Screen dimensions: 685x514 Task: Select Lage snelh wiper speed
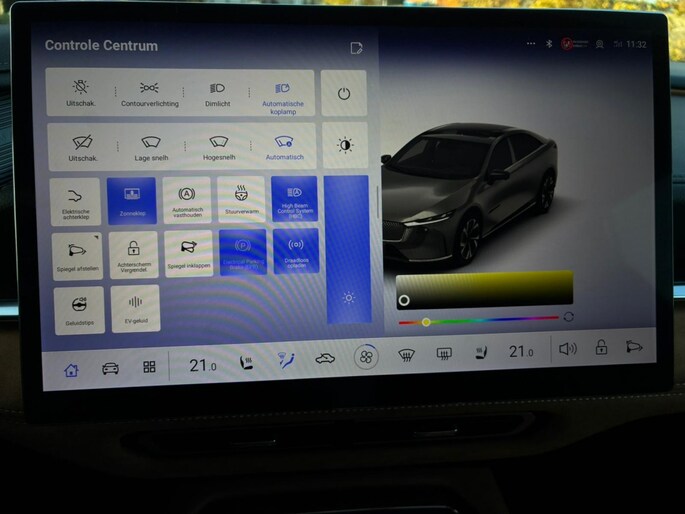coord(151,148)
